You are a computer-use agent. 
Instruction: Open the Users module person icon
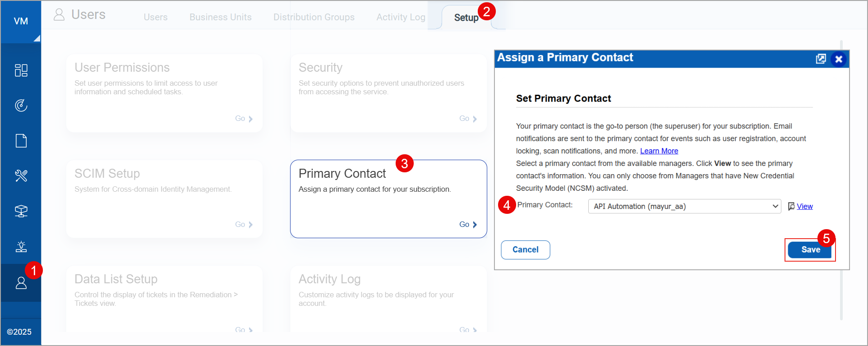[21, 283]
